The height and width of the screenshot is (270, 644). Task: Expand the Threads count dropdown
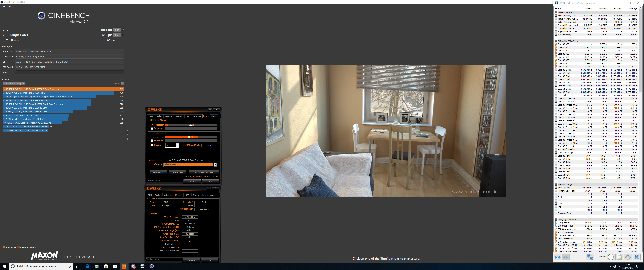pos(177,145)
